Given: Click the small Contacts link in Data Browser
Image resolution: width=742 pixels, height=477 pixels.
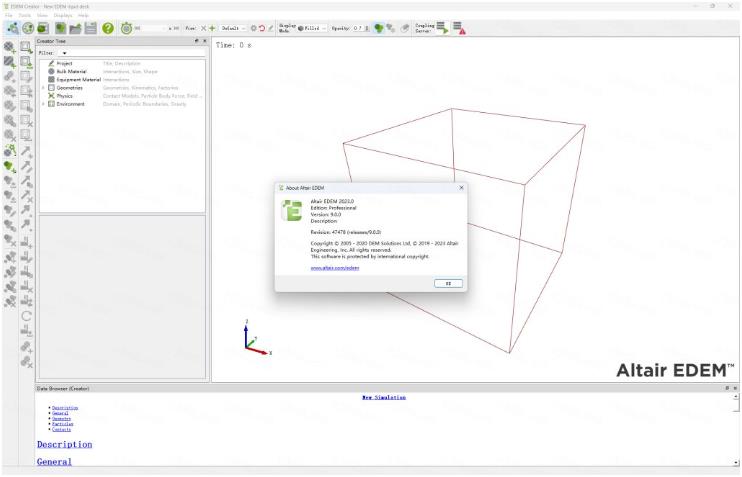Looking at the screenshot, I should [x=62, y=430].
